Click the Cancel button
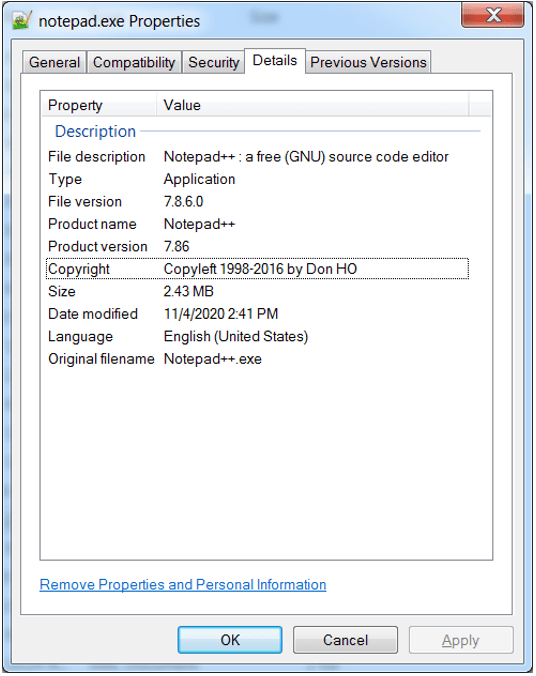The image size is (536, 676). (345, 640)
